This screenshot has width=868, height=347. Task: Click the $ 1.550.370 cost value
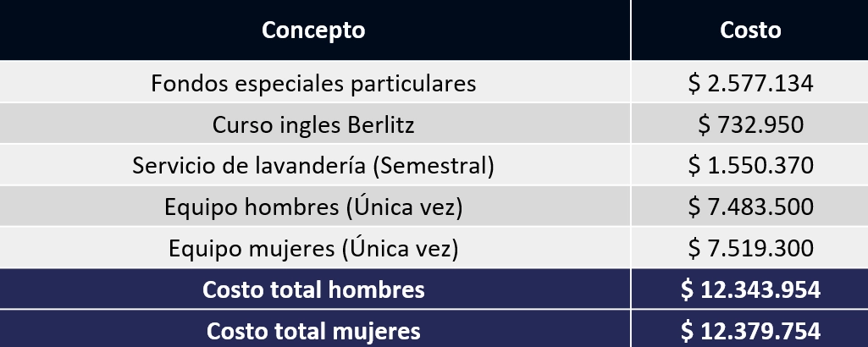point(750,166)
